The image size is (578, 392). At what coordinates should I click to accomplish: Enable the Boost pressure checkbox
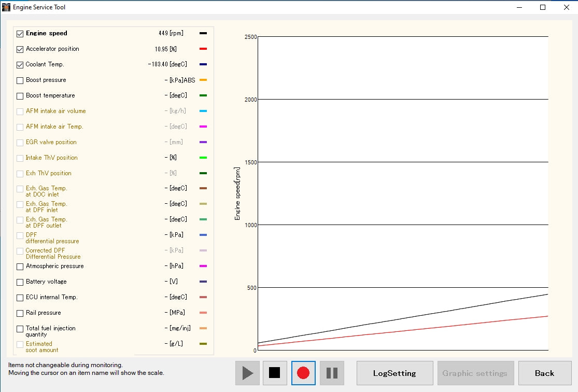click(20, 79)
